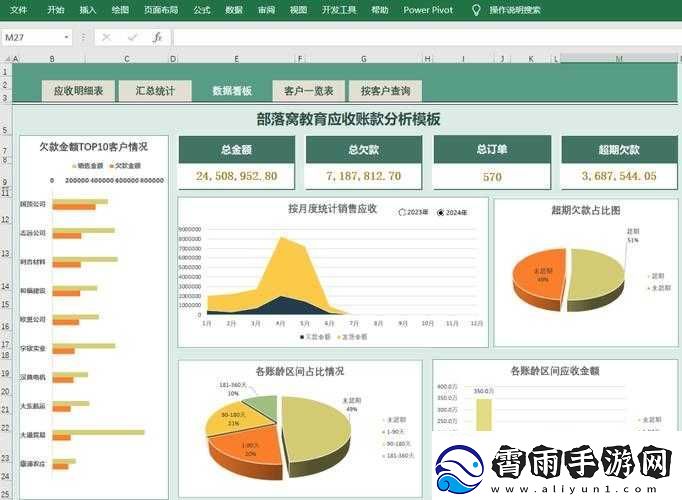
Task: Select column M header
Action: click(x=619, y=58)
